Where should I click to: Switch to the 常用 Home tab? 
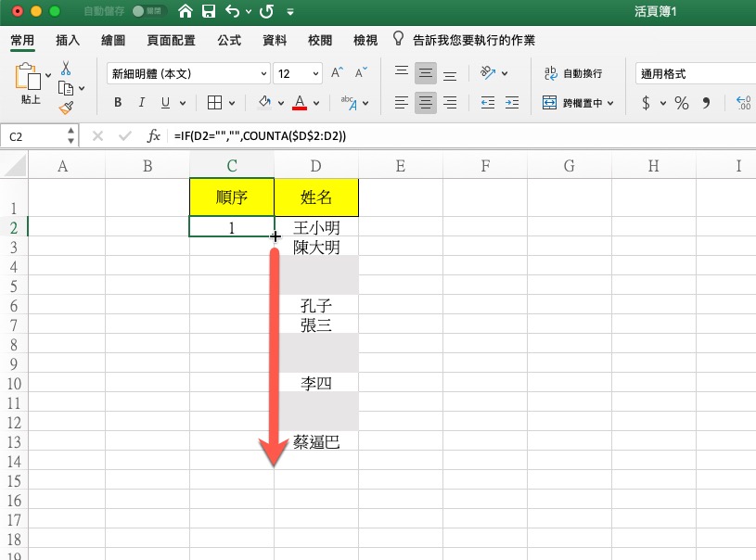click(22, 40)
